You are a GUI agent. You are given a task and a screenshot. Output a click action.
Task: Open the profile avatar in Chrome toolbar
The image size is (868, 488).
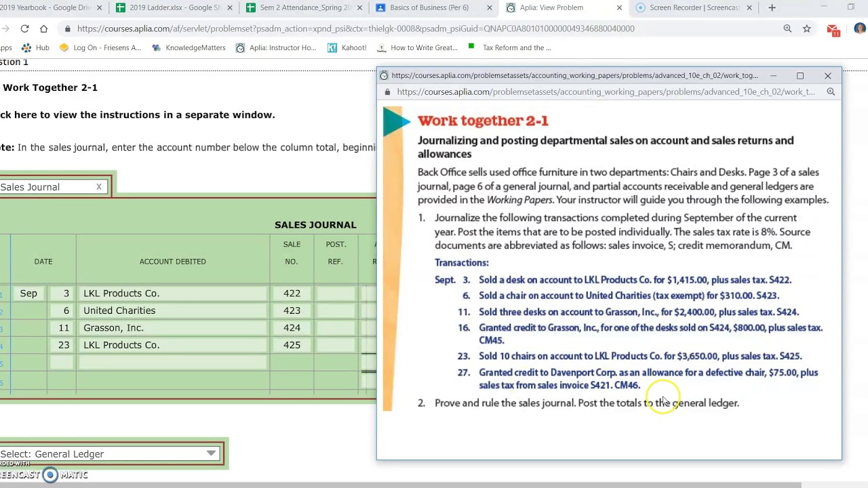pyautogui.click(x=860, y=28)
